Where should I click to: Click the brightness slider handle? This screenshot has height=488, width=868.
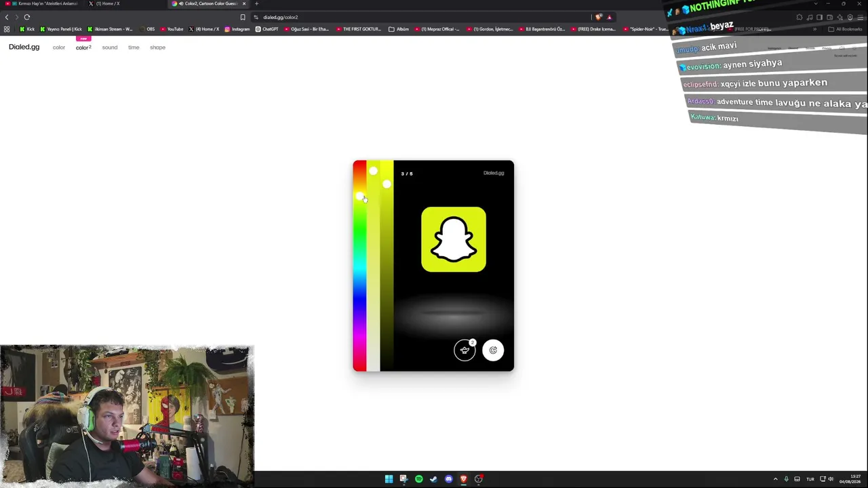pyautogui.click(x=387, y=184)
